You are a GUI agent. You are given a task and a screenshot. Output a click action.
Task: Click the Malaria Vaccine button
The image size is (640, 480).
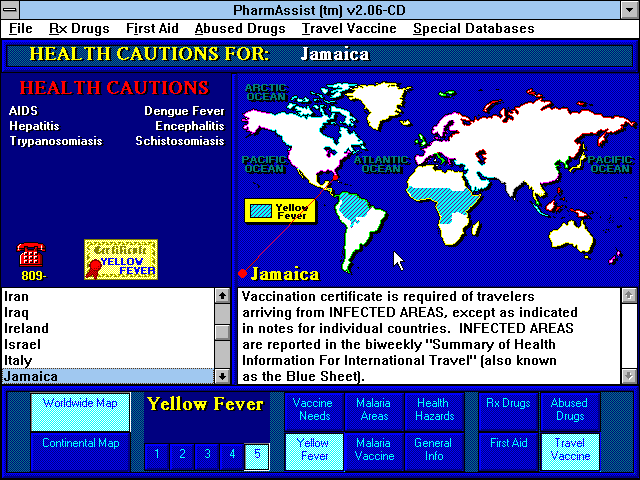coord(374,452)
